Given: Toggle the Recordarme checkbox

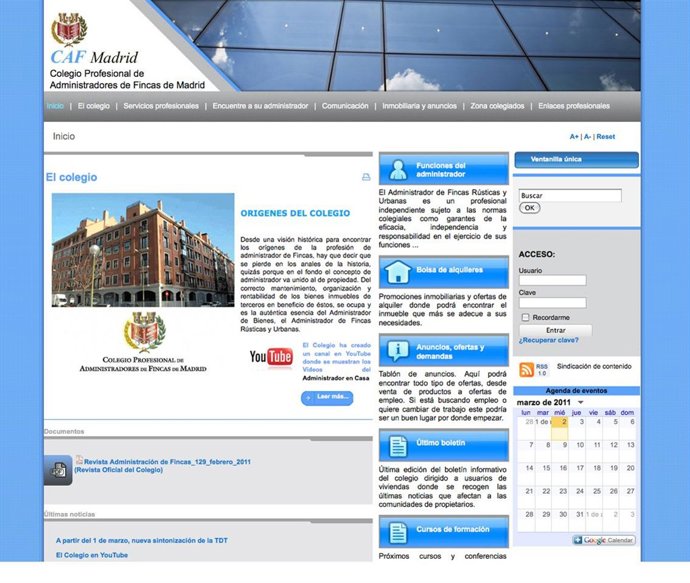Looking at the screenshot, I should 525,317.
